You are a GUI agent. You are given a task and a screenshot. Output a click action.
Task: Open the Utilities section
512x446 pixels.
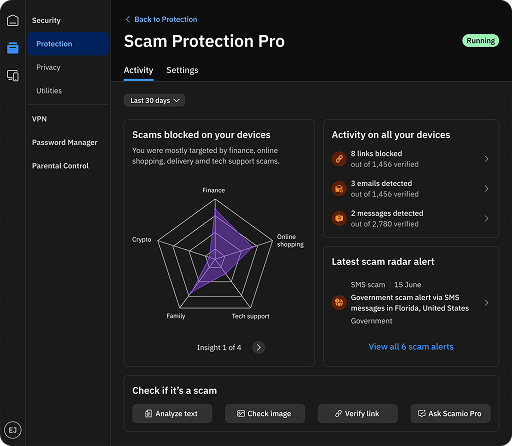pos(49,91)
